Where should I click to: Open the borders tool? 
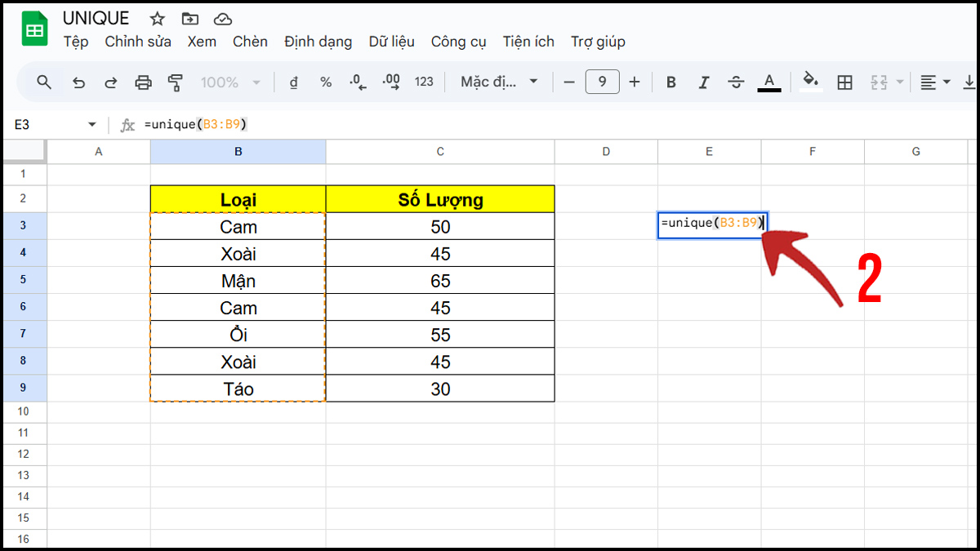845,82
